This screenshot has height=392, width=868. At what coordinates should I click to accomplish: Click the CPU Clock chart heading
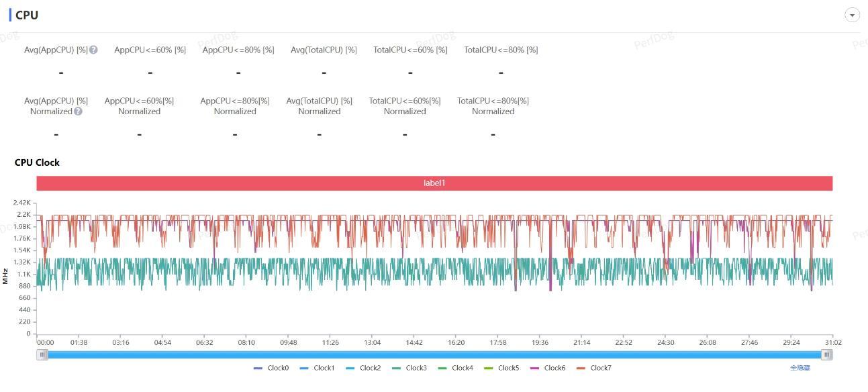tap(37, 162)
